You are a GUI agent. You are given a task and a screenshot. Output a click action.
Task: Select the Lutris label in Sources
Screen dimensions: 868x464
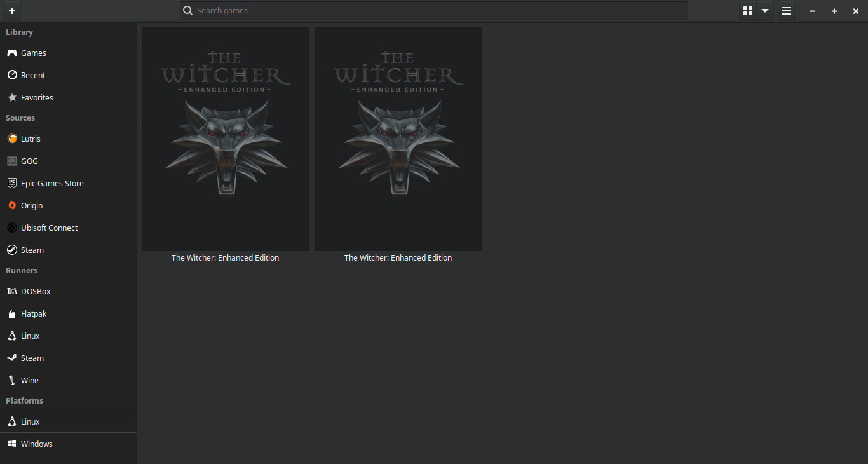pos(31,139)
